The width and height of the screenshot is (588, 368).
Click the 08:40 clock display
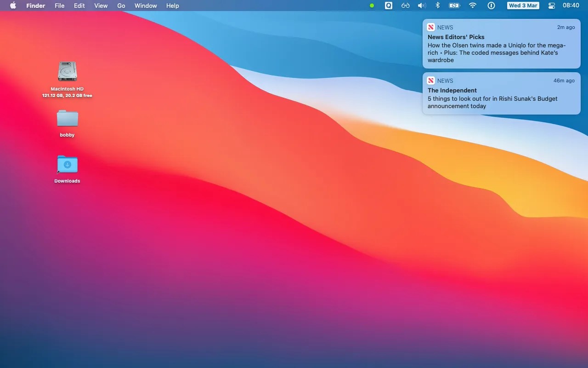[x=571, y=6]
